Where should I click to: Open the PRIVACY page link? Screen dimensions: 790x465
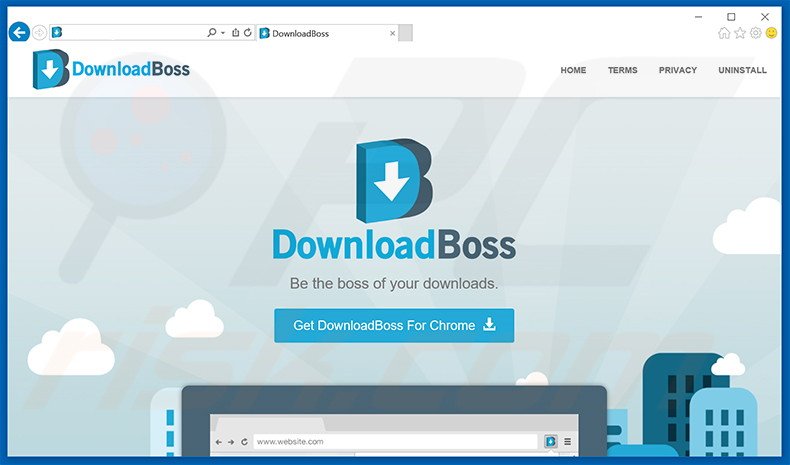pos(678,71)
